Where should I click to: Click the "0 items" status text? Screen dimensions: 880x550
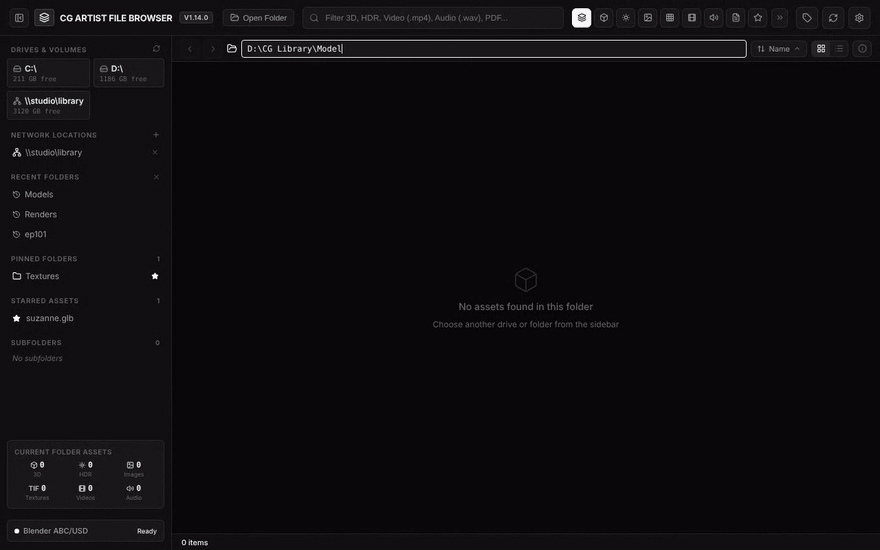point(194,543)
